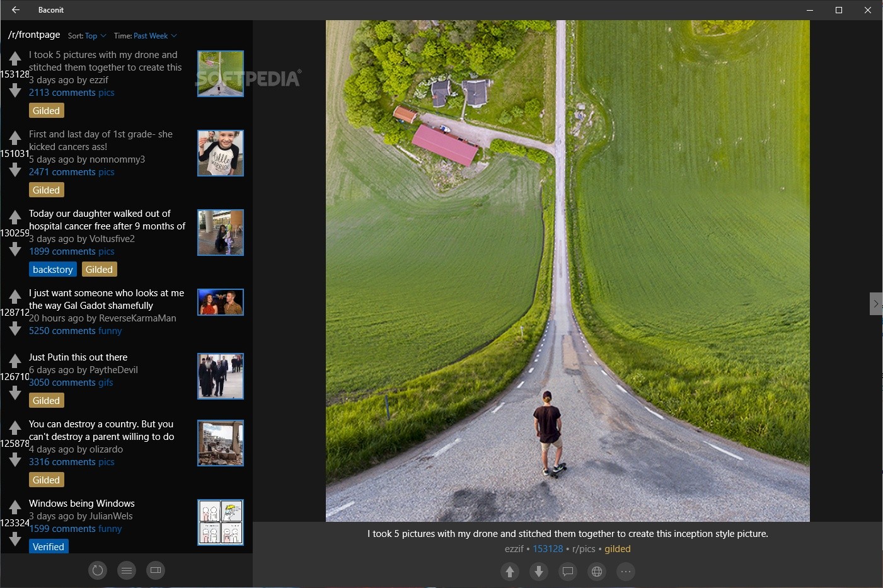Open the destroyed building thumbnail
This screenshot has height=588, width=883.
[221, 443]
